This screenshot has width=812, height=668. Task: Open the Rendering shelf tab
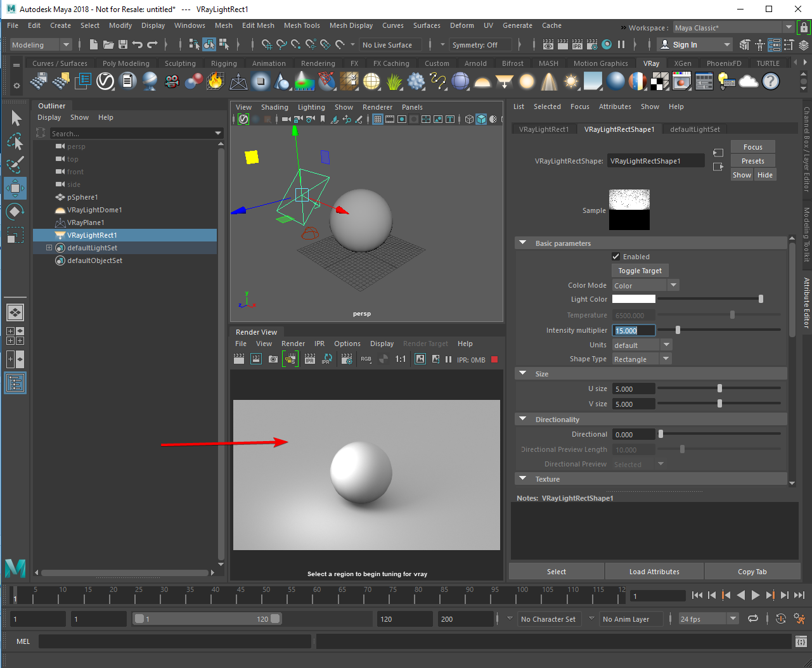318,63
